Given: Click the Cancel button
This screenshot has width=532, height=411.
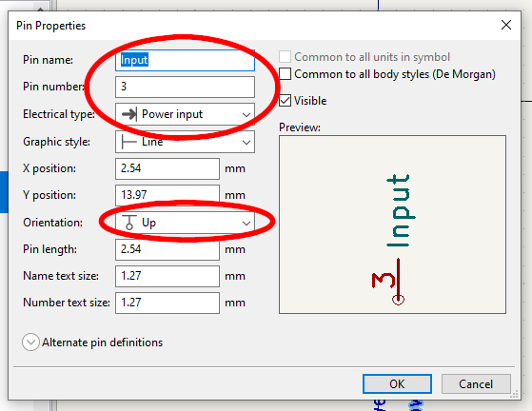Looking at the screenshot, I should click(476, 383).
